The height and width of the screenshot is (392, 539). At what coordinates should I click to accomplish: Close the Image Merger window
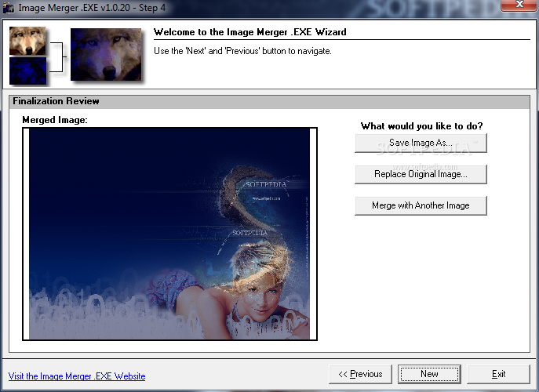(519, 5)
